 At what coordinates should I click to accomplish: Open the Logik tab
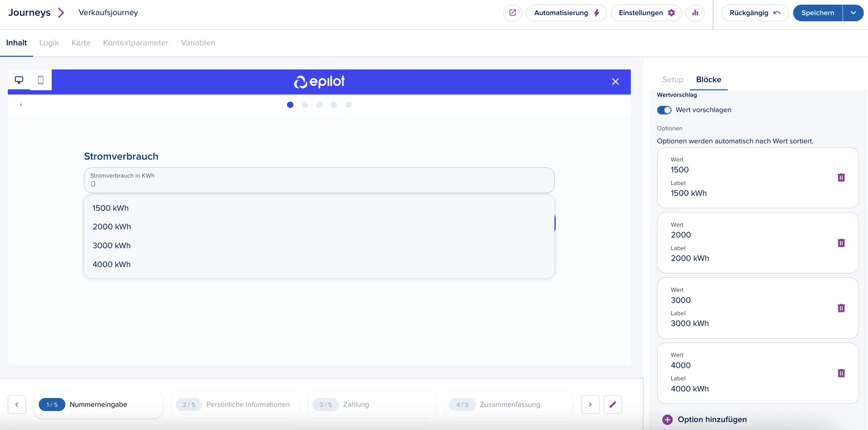coord(49,43)
